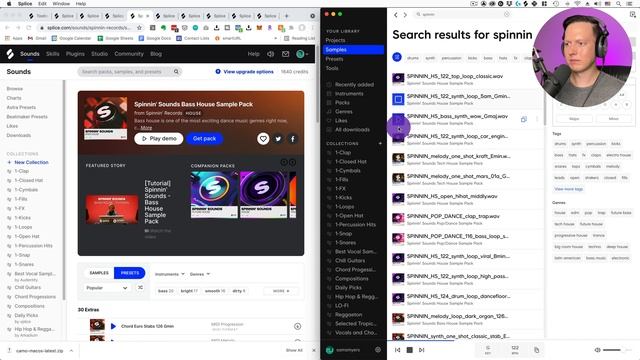Bookmark the page with star icon in Chrome

tap(139, 28)
